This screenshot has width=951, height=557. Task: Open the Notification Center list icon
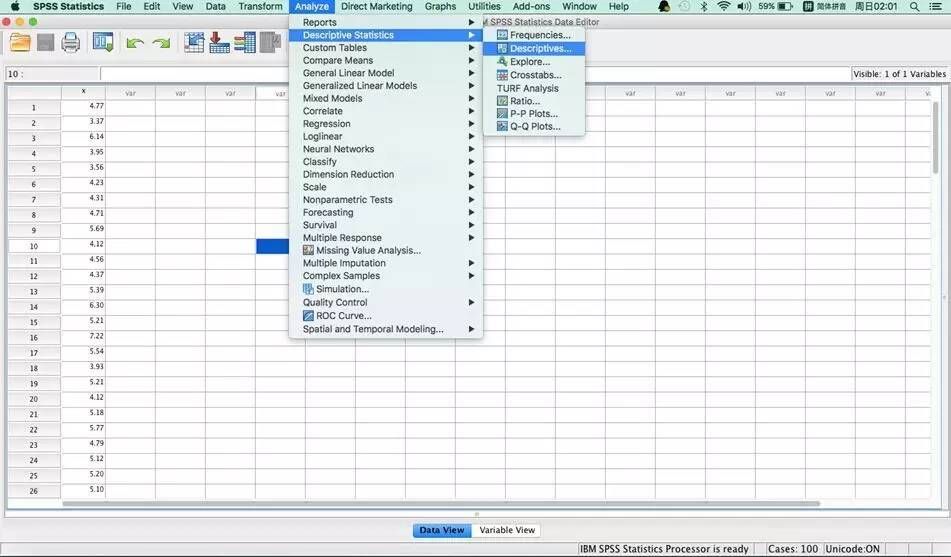point(936,7)
